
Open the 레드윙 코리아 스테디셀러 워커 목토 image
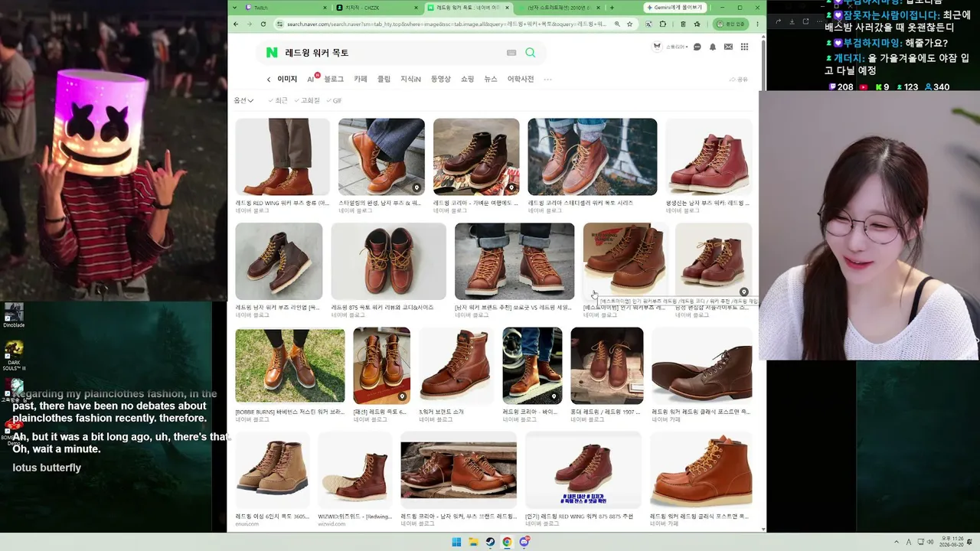point(593,157)
